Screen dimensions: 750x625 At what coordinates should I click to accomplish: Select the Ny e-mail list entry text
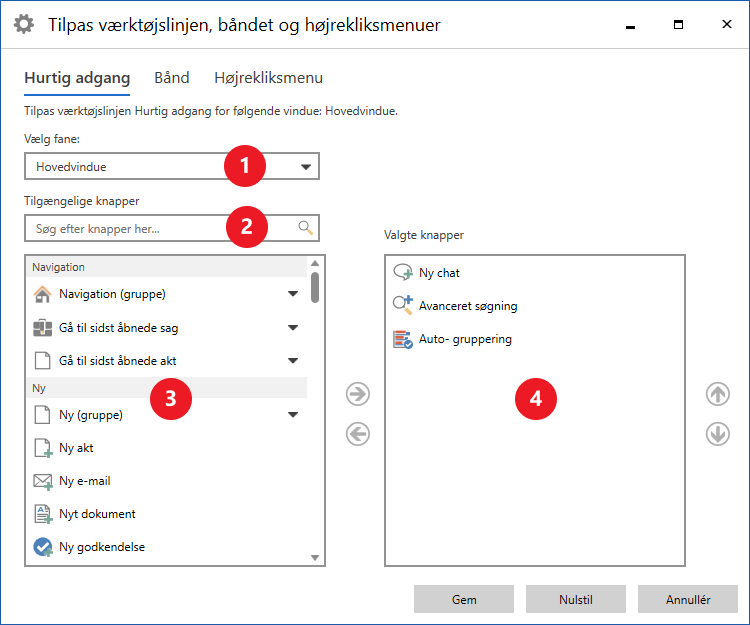click(85, 481)
